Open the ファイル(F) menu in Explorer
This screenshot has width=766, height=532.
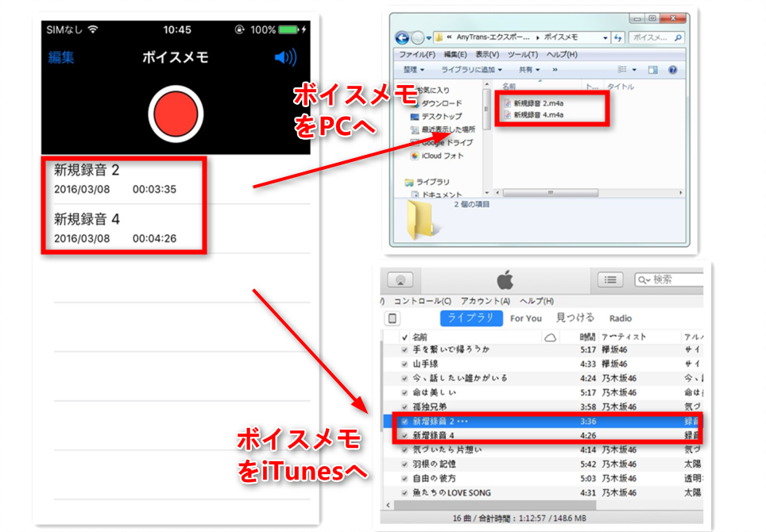click(x=416, y=54)
